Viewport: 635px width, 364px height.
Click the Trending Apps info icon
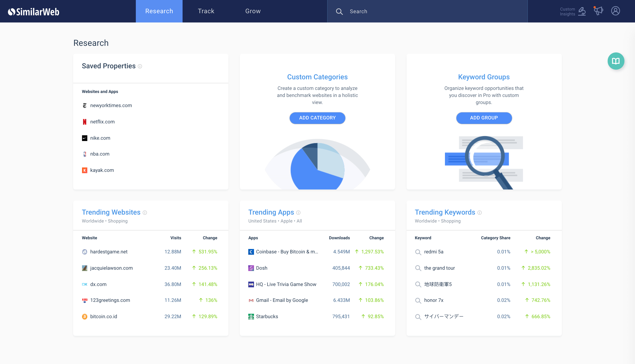[298, 212]
